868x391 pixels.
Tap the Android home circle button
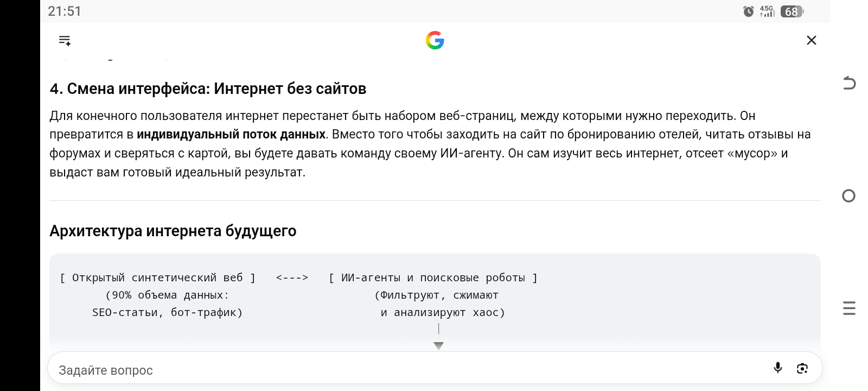(849, 196)
